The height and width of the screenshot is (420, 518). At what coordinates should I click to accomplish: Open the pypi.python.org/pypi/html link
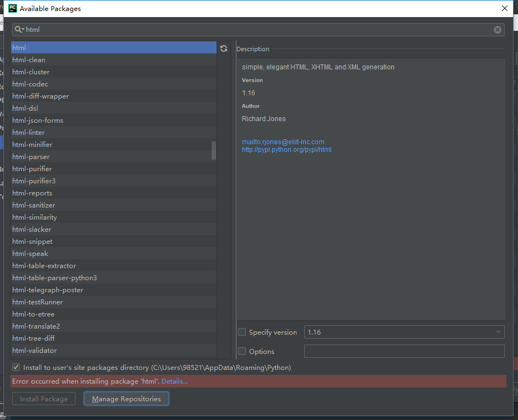[x=287, y=150]
